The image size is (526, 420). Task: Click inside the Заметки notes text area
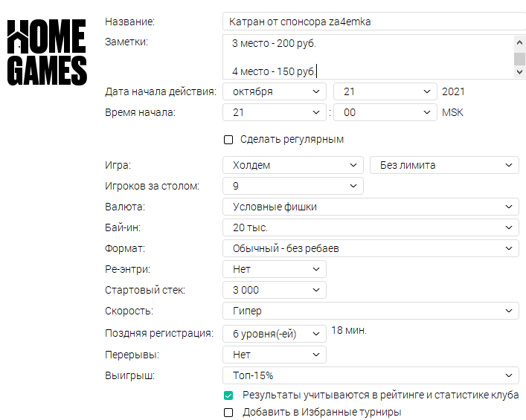tap(368, 57)
